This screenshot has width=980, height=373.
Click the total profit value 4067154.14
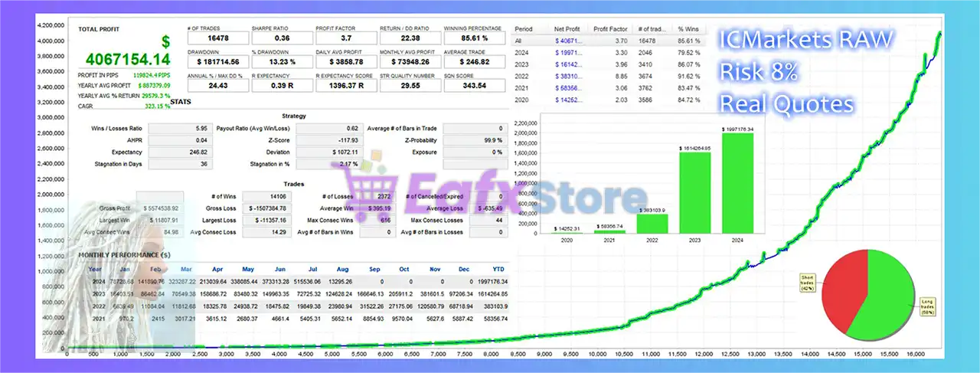127,59
